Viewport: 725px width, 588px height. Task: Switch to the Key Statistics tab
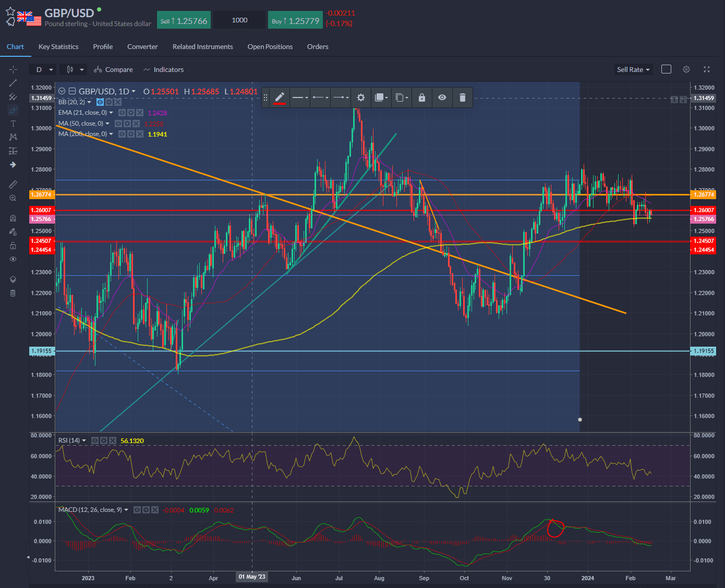click(x=58, y=46)
